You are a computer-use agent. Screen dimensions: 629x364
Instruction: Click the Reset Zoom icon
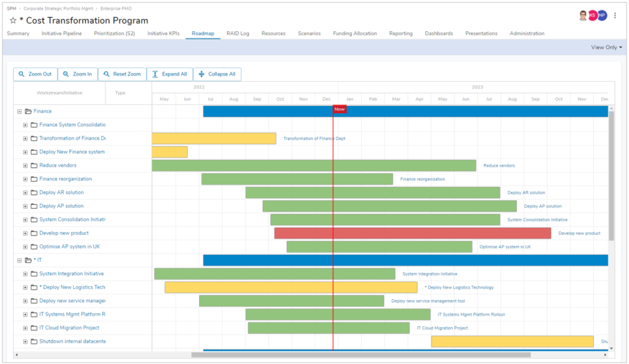tap(106, 74)
